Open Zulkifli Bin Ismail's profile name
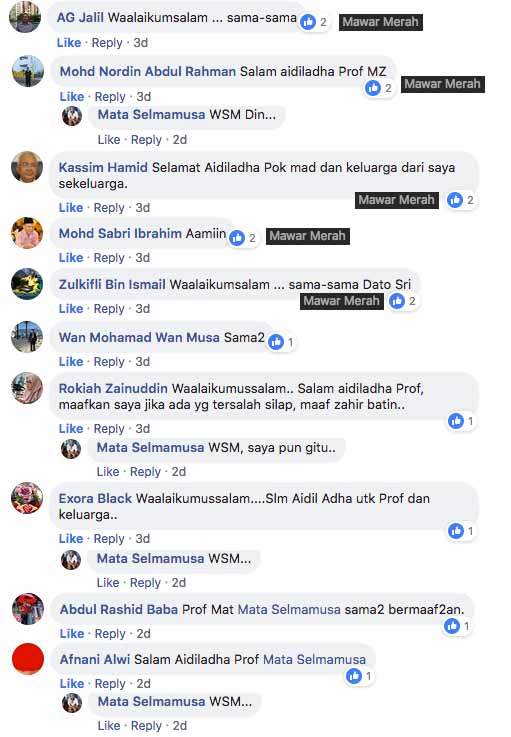Image resolution: width=511 pixels, height=737 pixels. pyautogui.click(x=112, y=284)
